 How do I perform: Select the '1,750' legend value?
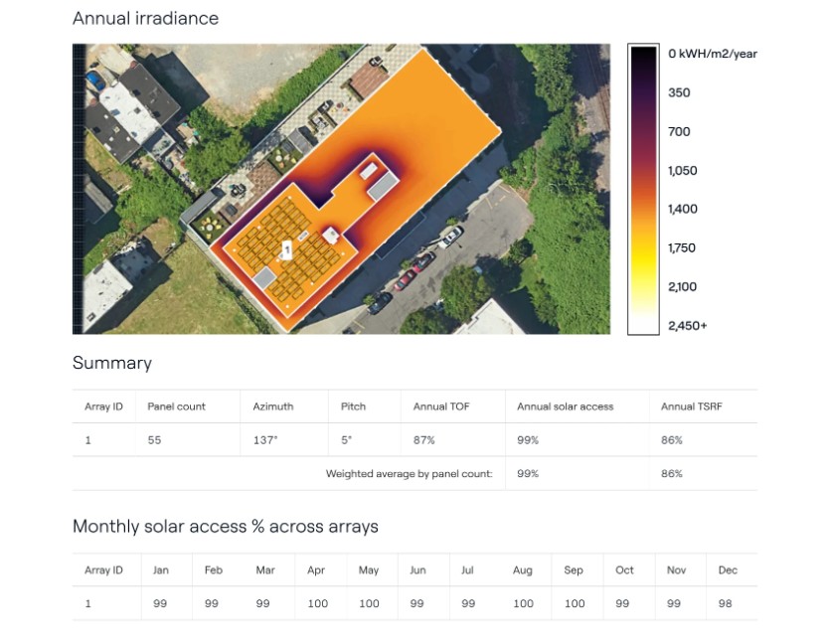pyautogui.click(x=682, y=247)
